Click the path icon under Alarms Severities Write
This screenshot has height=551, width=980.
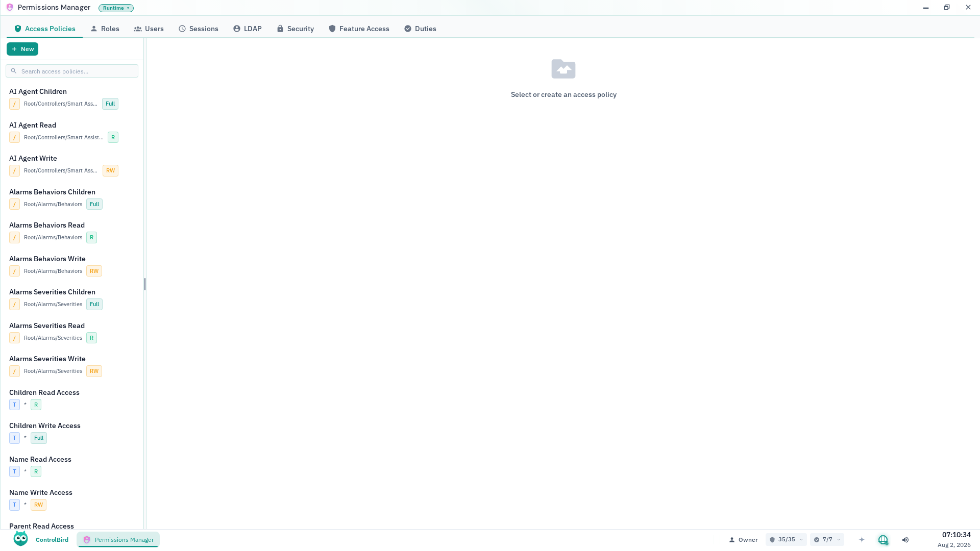[x=14, y=371]
